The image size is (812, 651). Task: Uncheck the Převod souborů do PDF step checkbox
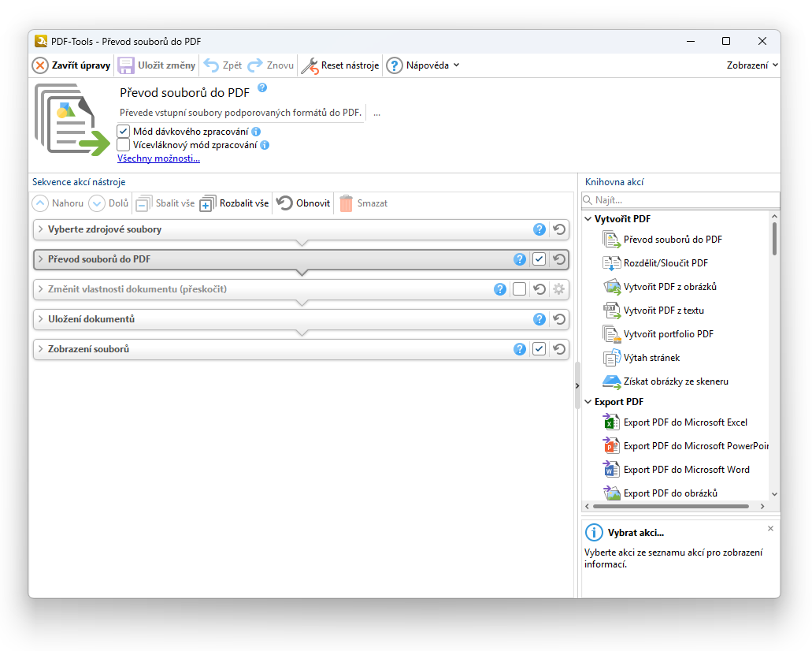539,259
